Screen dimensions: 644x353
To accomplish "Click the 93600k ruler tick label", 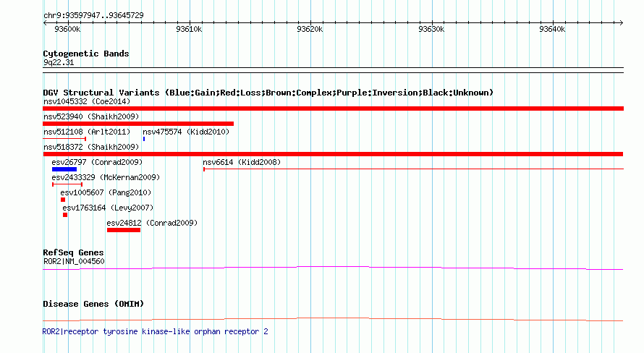I will (67, 29).
